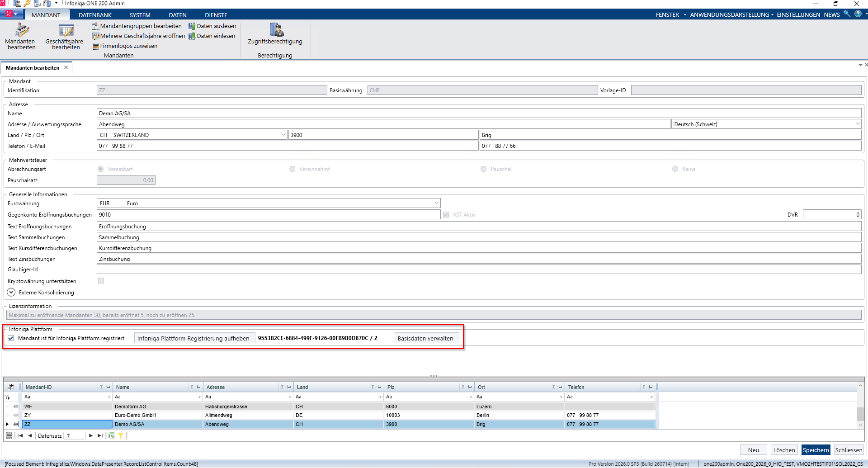Toggle the KST Aktiv checkbox

tap(446, 215)
